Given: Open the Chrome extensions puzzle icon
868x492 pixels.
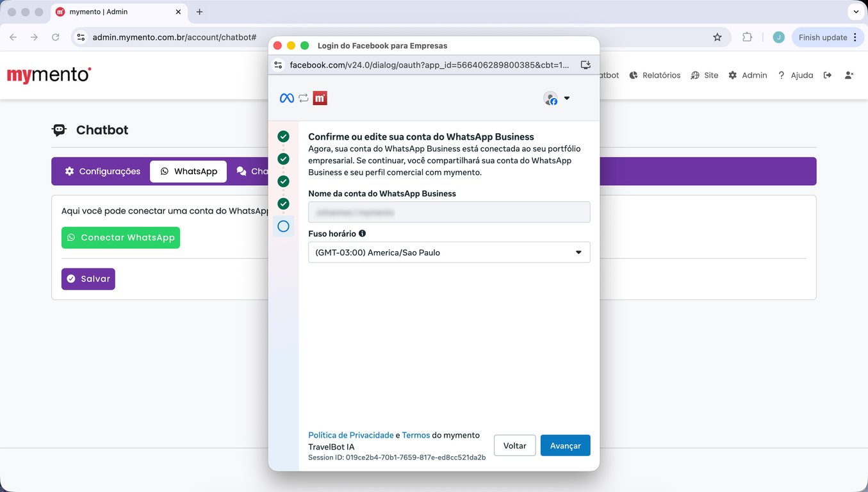Looking at the screenshot, I should tap(747, 37).
